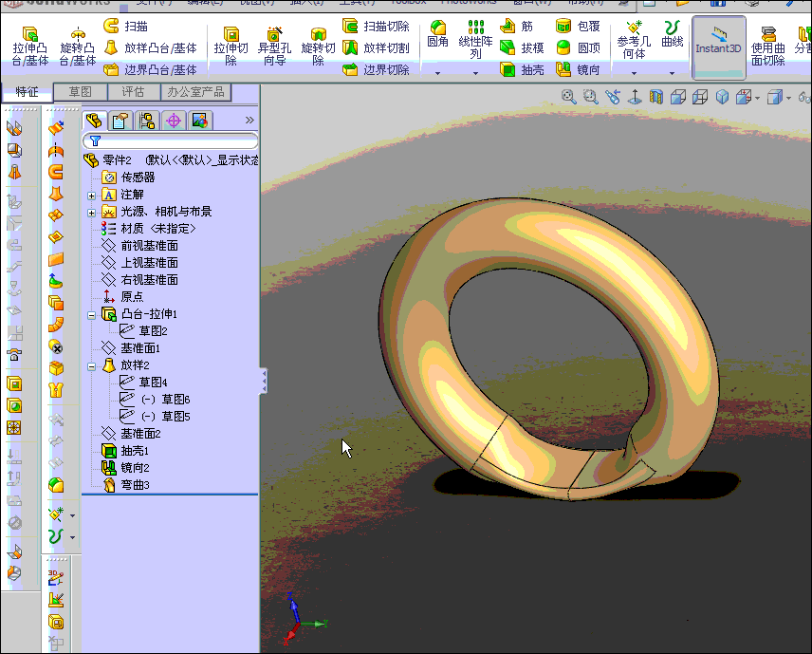Choose the 旋转切除 revolved cut tool
The height and width of the screenshot is (654, 812).
tap(318, 47)
